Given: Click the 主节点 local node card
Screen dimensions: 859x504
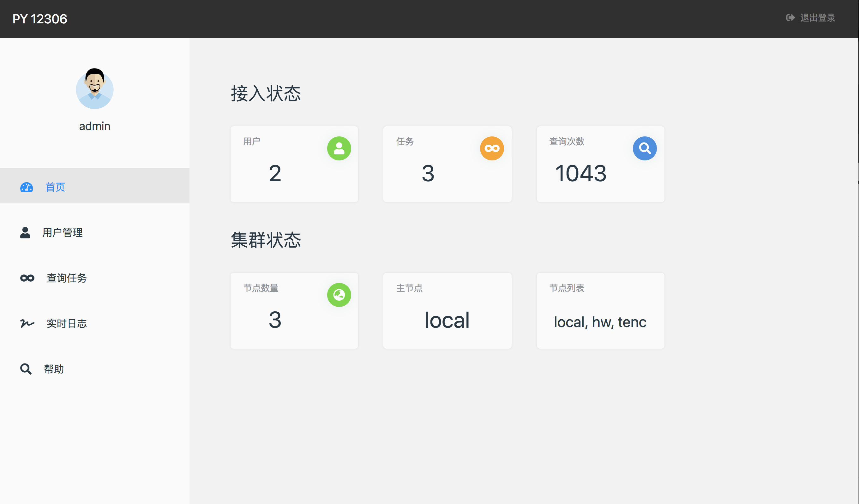Looking at the screenshot, I should click(446, 309).
